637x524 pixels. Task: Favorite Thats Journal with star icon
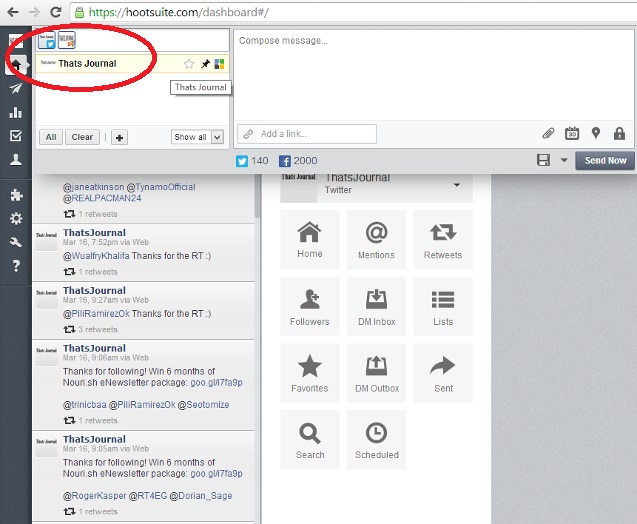point(189,64)
